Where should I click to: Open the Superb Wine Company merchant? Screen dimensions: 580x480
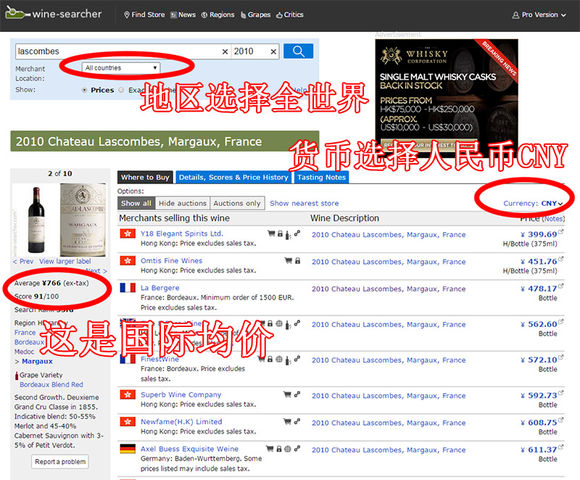point(181,395)
